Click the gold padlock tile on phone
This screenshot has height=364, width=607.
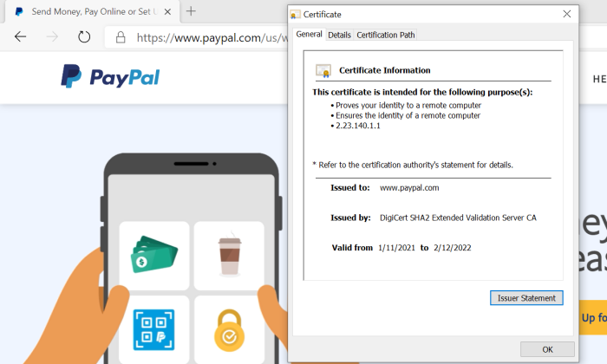[x=229, y=329]
